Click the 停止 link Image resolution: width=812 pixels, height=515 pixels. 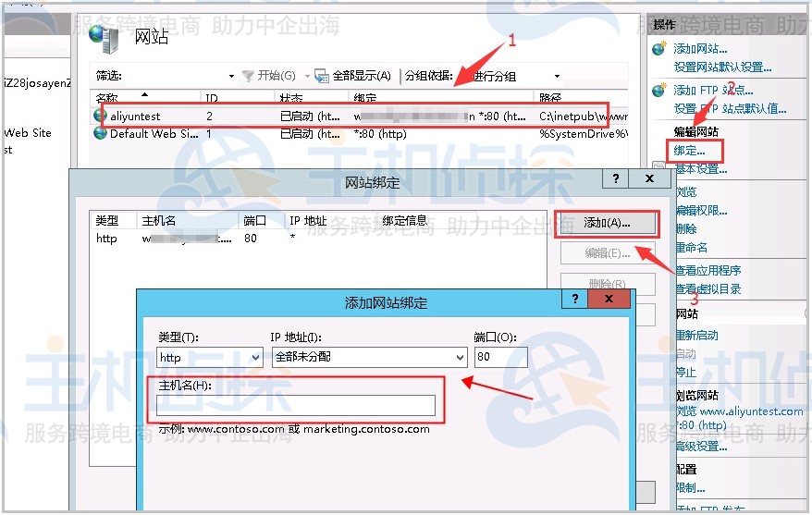685,372
